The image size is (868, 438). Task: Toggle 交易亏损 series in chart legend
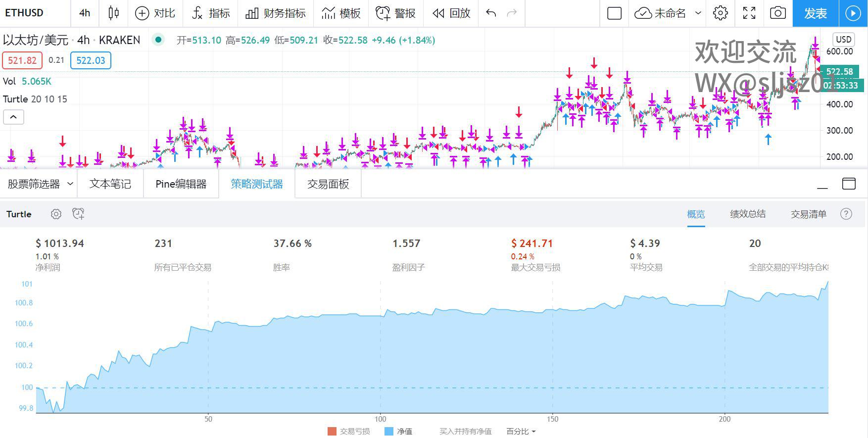pyautogui.click(x=349, y=431)
